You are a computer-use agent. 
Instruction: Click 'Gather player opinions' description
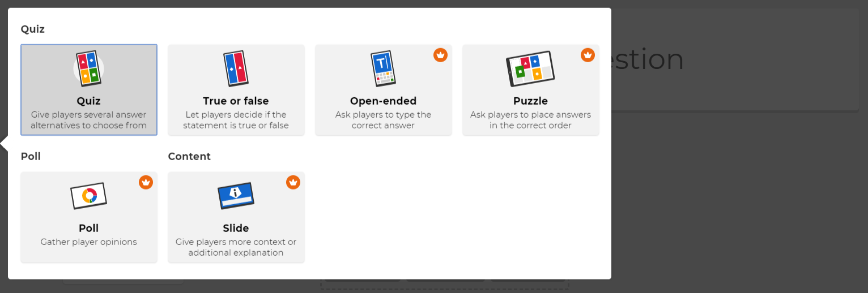pos(89,242)
